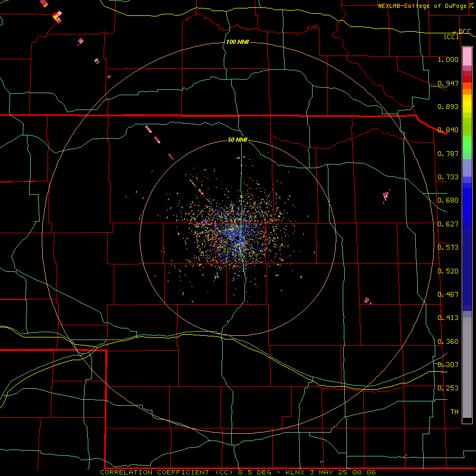Click the 0.893 legend value
Viewport: 476px width, 476px height.
[448, 106]
